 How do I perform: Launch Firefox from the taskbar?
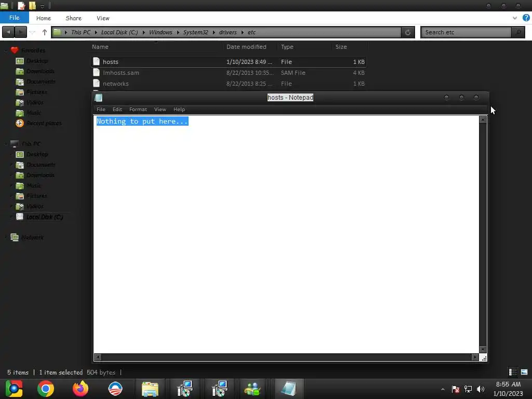coord(81,389)
